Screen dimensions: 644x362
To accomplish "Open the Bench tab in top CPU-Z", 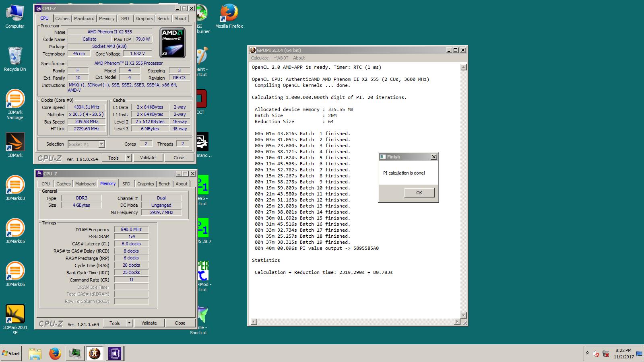I will [163, 19].
